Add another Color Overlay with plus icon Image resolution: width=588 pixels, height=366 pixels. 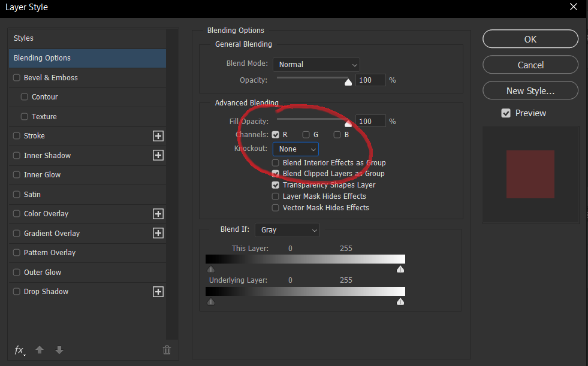[158, 214]
